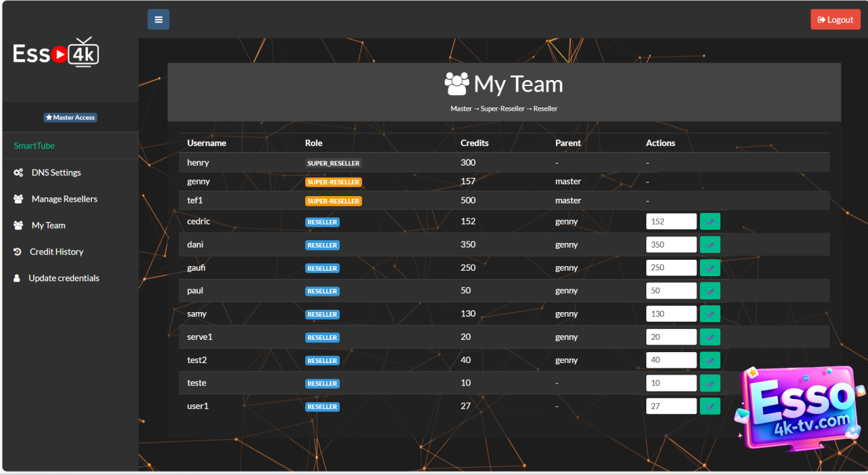Save credits for samy with check button

coord(710,314)
